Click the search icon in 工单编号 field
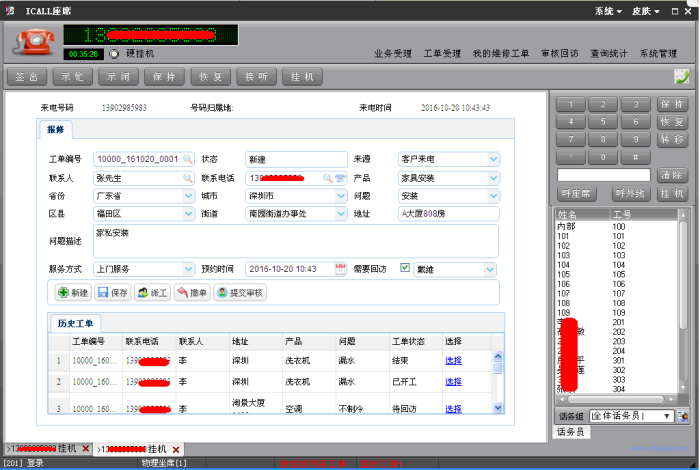The height and width of the screenshot is (470, 700). click(187, 159)
